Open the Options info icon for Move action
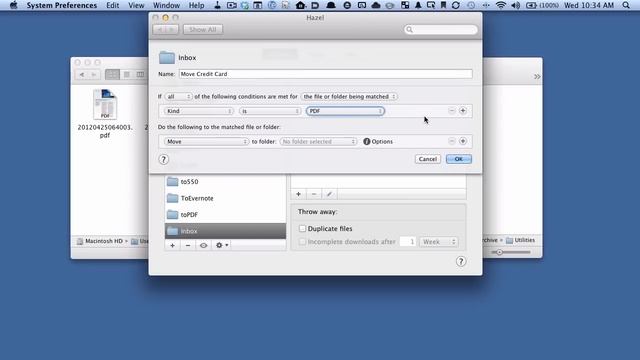Screen dimensions: 640x360 coord(367,142)
